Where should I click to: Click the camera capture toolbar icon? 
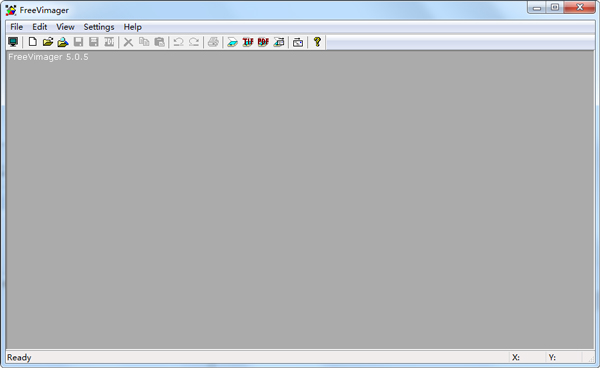pyautogui.click(x=298, y=42)
